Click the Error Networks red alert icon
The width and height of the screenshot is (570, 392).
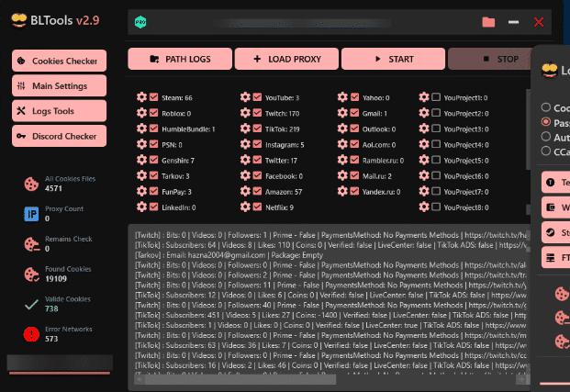point(31,334)
